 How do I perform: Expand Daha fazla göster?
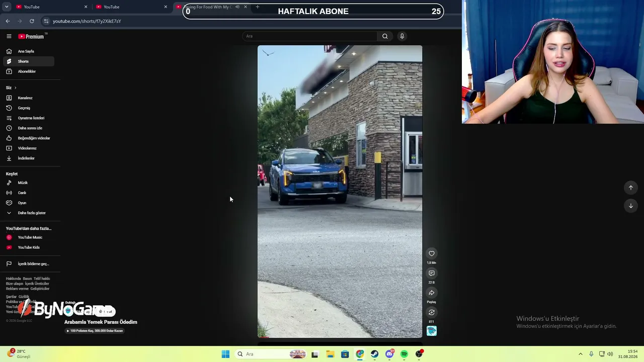pos(28,213)
